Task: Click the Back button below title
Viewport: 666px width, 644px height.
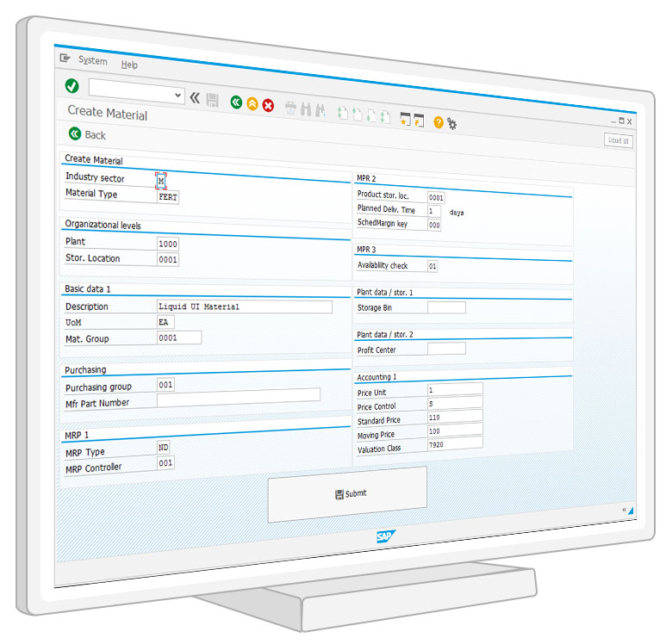Action: 87,134
